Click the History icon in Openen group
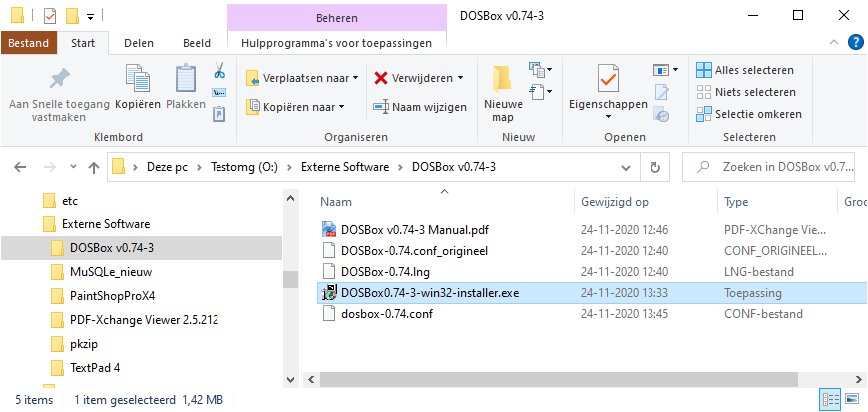868x412 pixels. point(662,114)
